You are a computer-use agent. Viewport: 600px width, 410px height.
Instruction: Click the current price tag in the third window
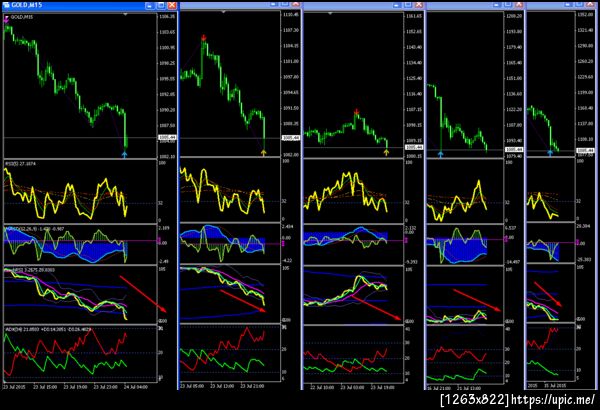[414, 147]
